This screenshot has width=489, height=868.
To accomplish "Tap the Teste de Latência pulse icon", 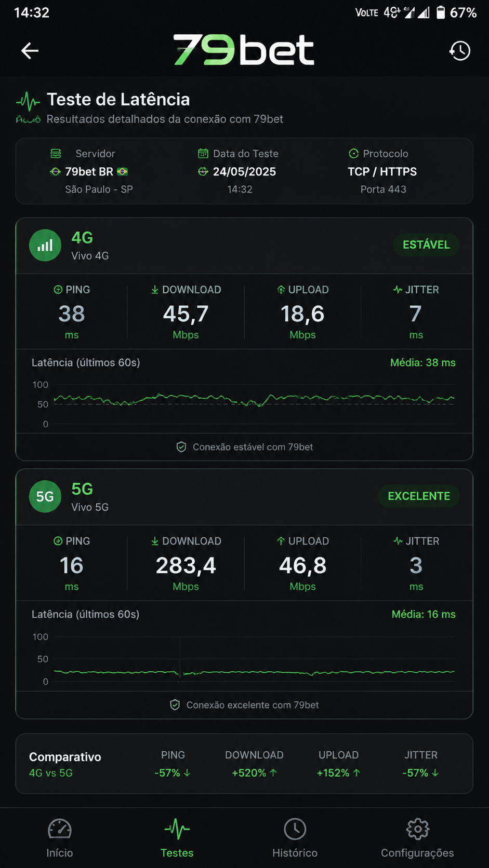I will (28, 101).
